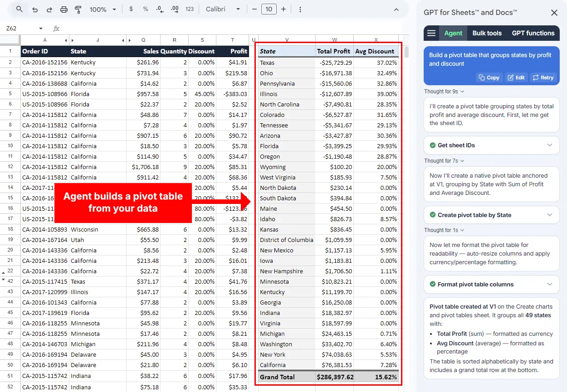Select the Paint format tool
This screenshot has width=567, height=392.
(x=77, y=9)
